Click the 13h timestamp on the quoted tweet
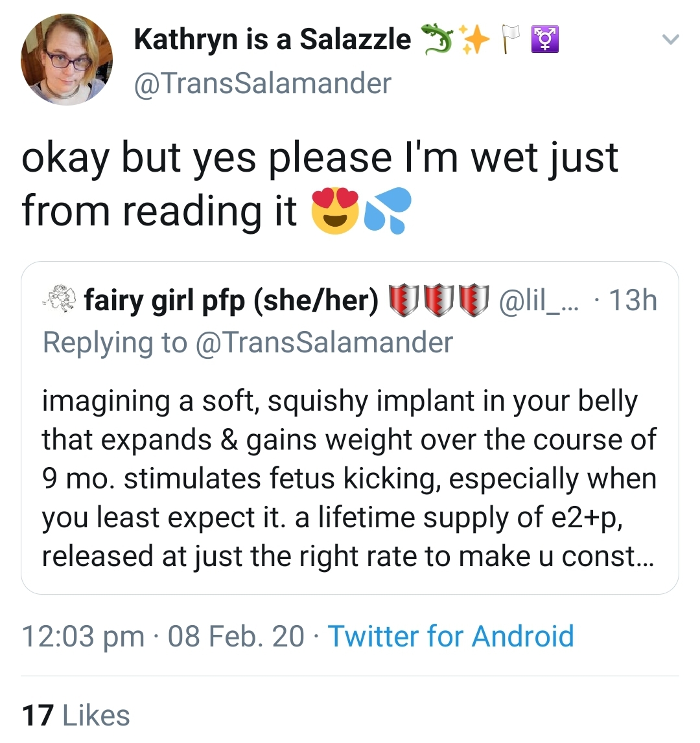 pyautogui.click(x=633, y=301)
